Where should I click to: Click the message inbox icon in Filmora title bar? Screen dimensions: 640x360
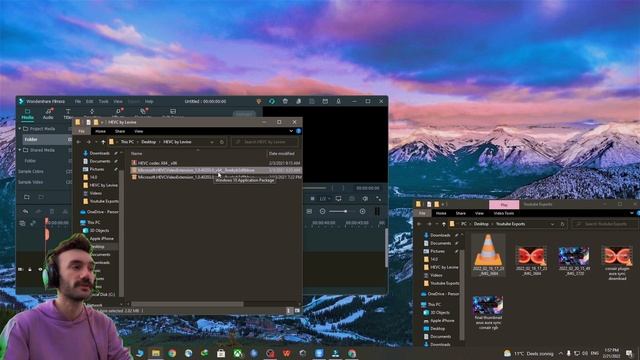[x=325, y=101]
